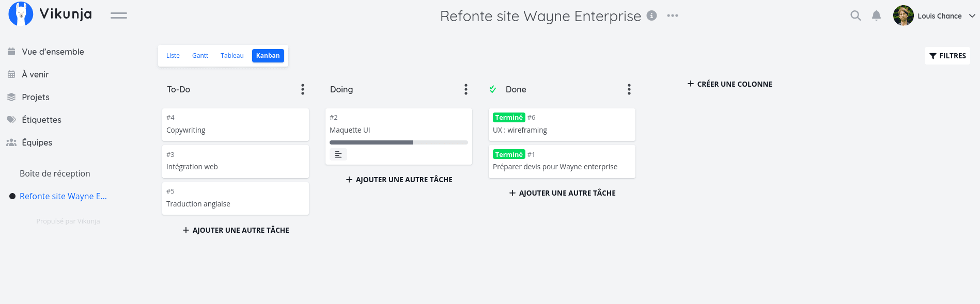Click task number #2 label
Viewport: 980px width, 304px height.
[x=334, y=118]
